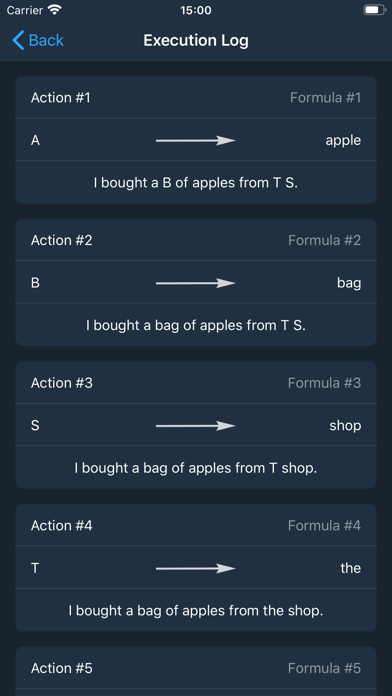
Task: Tap the Execution Log title
Action: [x=196, y=40]
